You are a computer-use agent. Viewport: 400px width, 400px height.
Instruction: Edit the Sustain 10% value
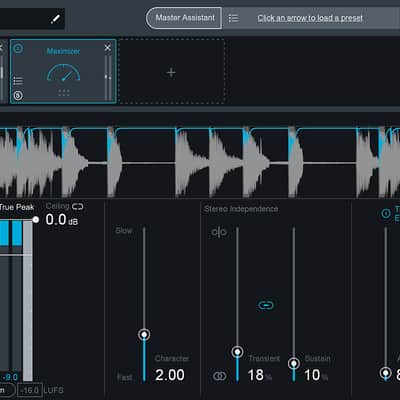tap(316, 375)
